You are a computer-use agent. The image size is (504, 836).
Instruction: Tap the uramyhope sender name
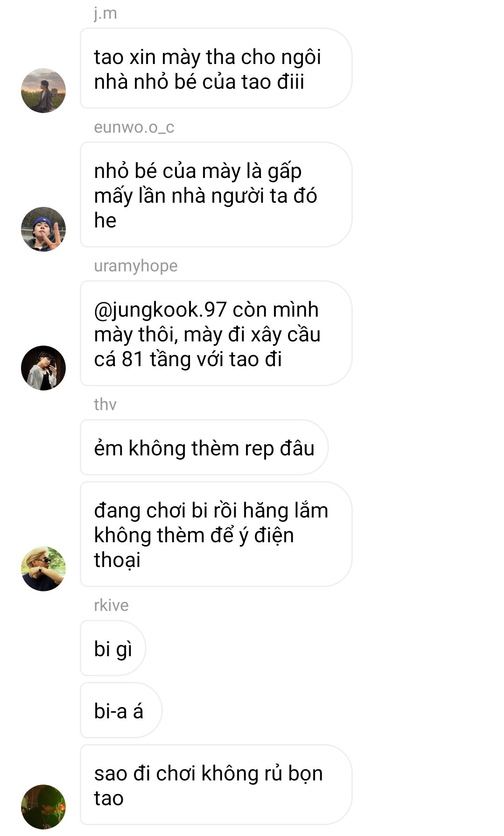(x=136, y=266)
